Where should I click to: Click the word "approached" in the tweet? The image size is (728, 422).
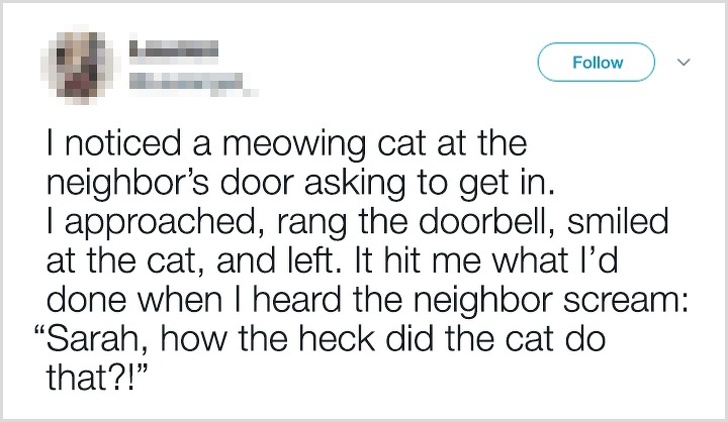(x=159, y=223)
